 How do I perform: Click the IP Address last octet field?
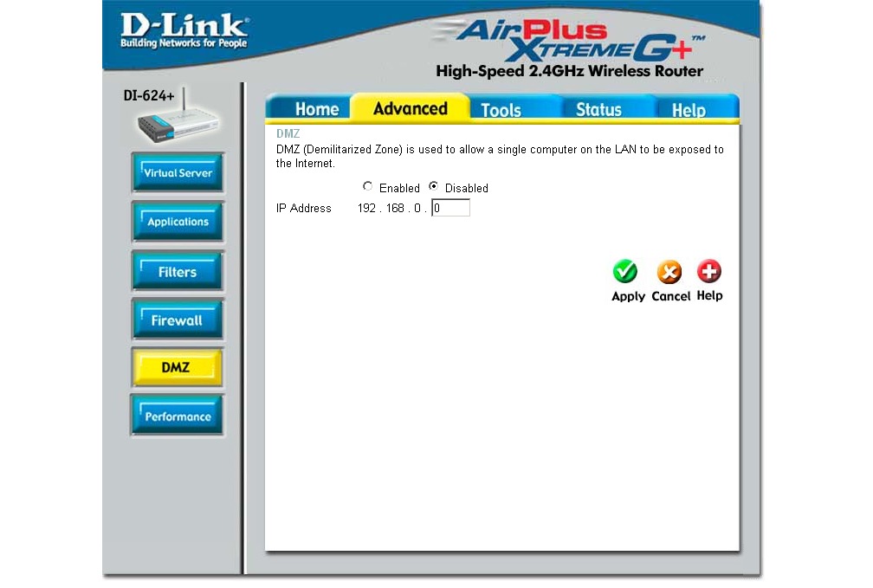pyautogui.click(x=450, y=208)
